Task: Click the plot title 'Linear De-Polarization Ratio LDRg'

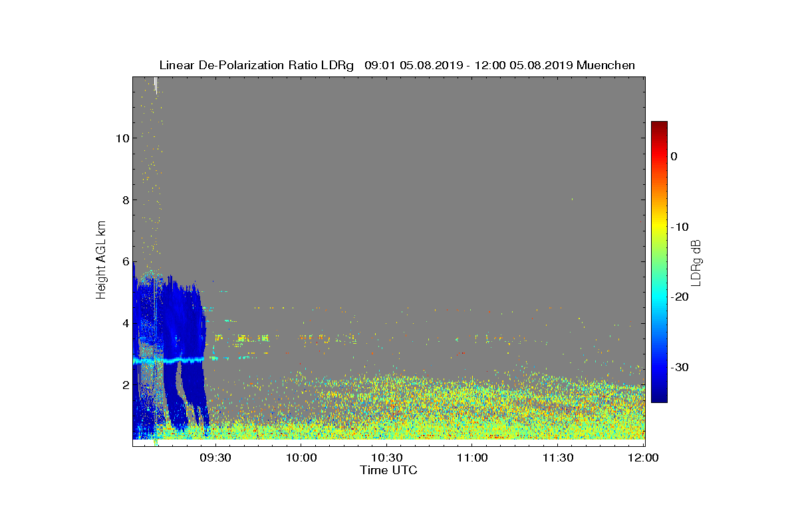Action: (257, 65)
